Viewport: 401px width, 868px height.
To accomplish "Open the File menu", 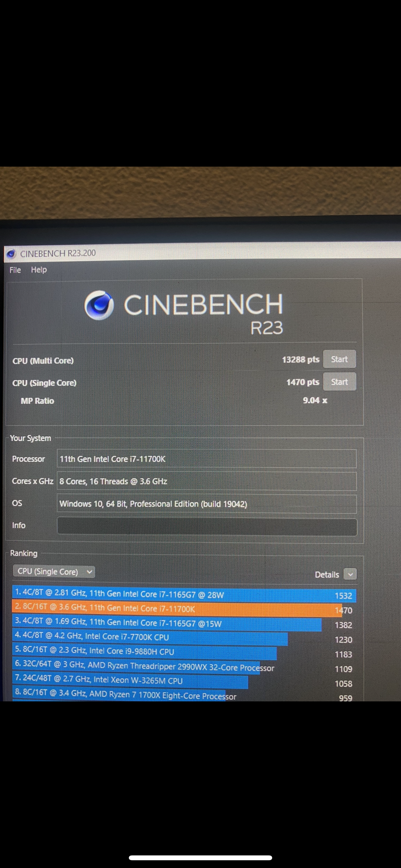I will tap(15, 270).
